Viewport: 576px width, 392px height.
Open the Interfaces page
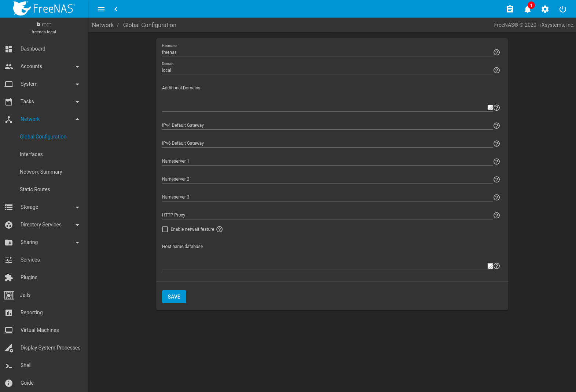31,154
